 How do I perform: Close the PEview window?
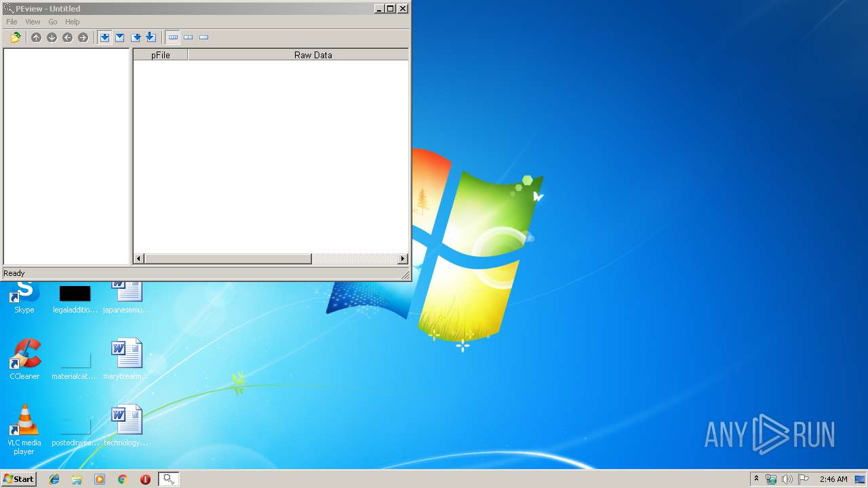point(403,9)
